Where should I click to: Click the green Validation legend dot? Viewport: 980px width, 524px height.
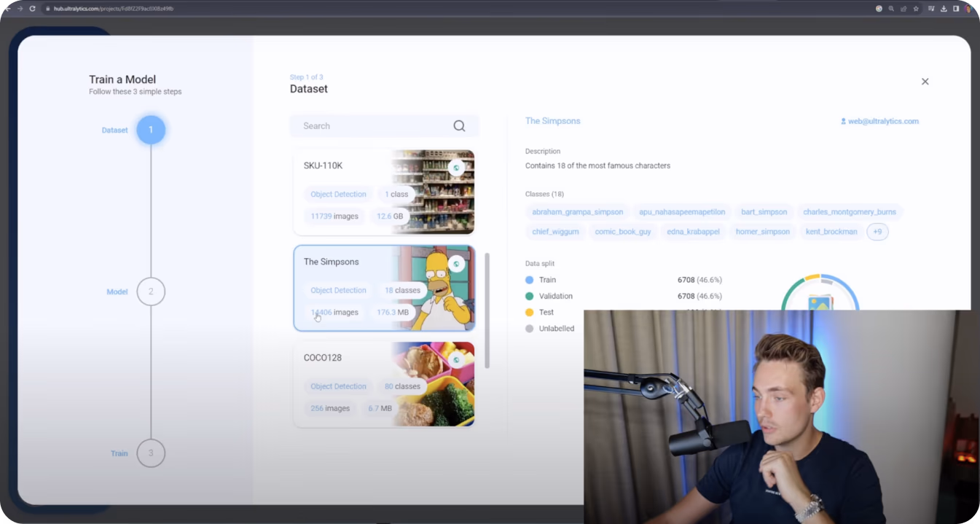tap(530, 296)
